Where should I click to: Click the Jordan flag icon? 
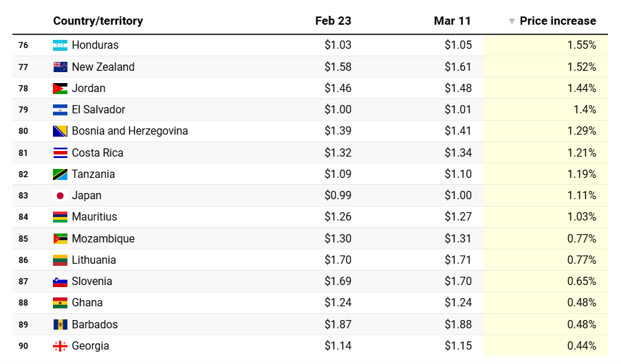pyautogui.click(x=60, y=89)
